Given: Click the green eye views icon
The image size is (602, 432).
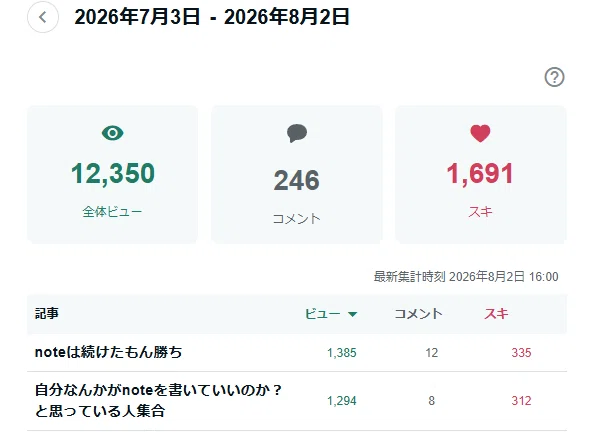Looking at the screenshot, I should pyautogui.click(x=112, y=133).
